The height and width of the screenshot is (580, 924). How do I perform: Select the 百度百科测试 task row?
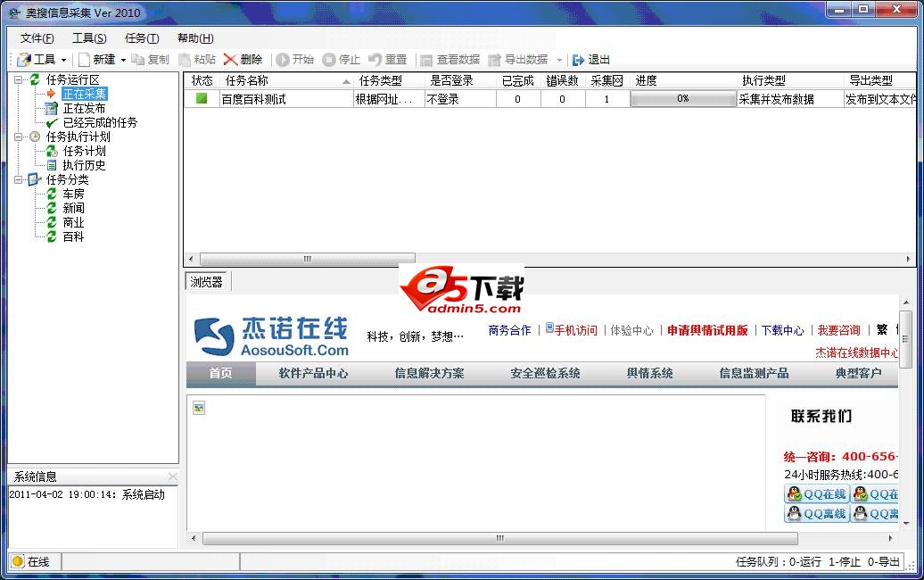(550, 99)
